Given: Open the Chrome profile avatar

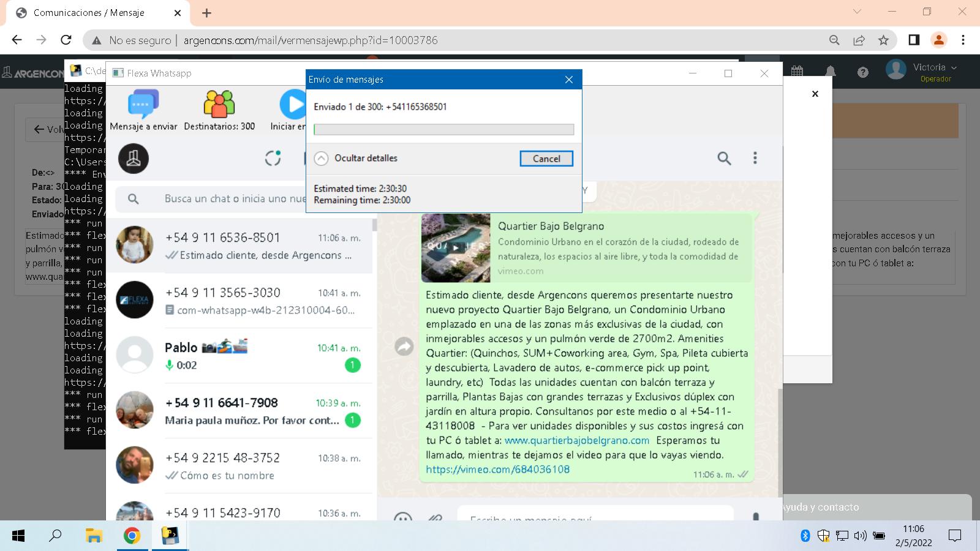Looking at the screenshot, I should [x=938, y=40].
